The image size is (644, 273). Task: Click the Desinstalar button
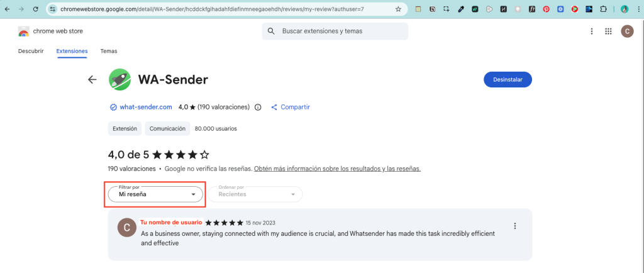tap(508, 79)
